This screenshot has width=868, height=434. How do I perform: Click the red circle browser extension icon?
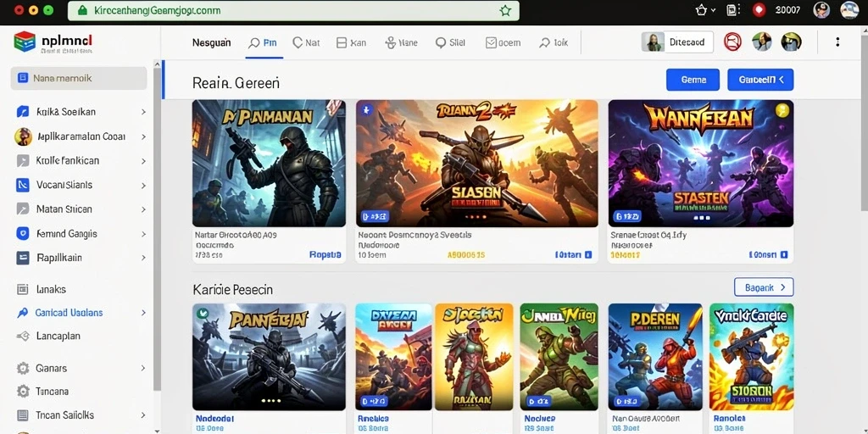pyautogui.click(x=759, y=10)
